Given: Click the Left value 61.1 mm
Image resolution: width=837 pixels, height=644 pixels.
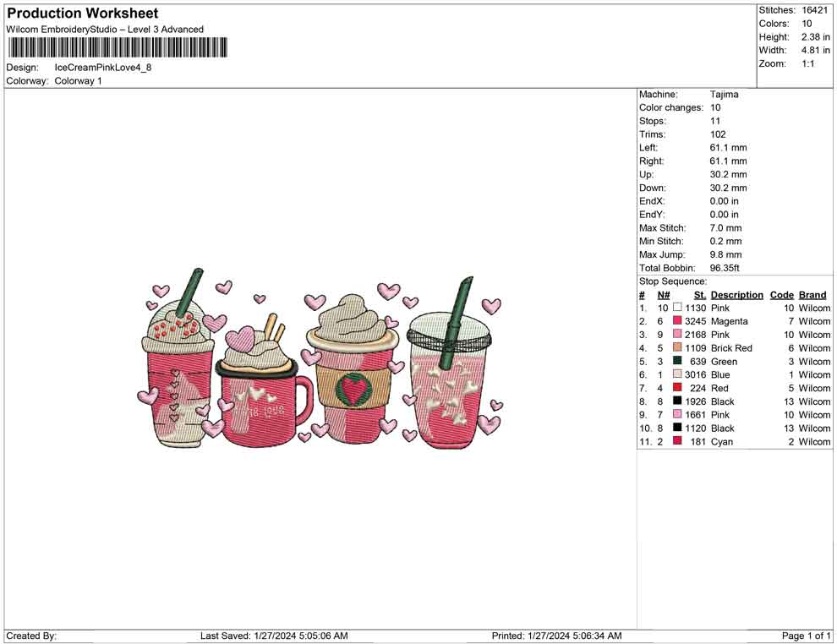Looking at the screenshot, I should (728, 148).
